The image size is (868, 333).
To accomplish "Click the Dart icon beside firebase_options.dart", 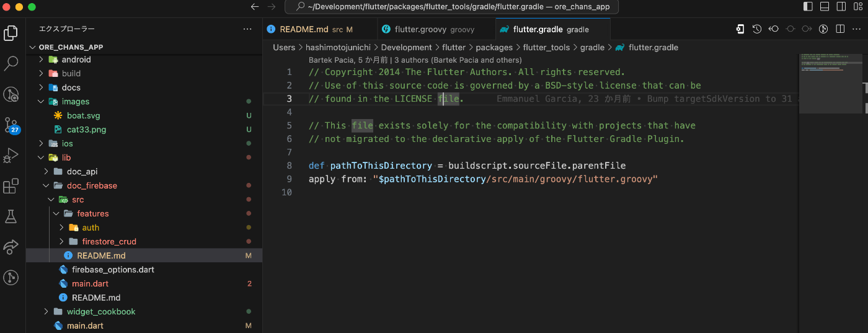I will (63, 270).
